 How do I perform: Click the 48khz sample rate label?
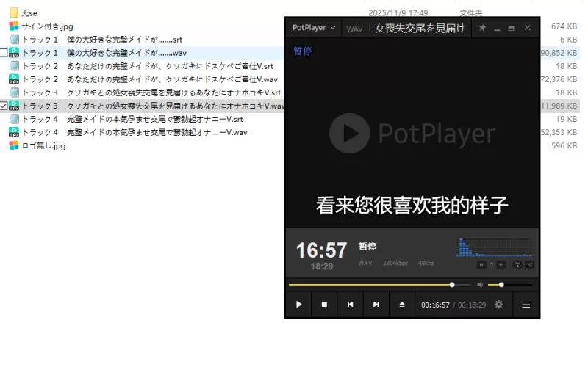(x=426, y=264)
